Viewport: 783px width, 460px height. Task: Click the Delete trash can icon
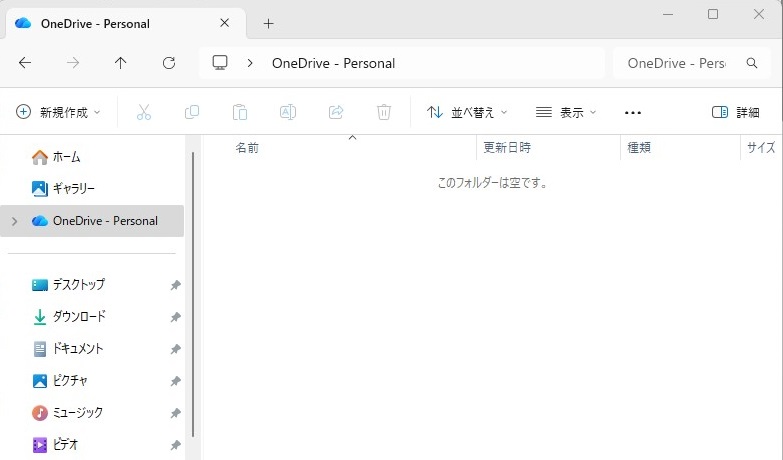click(384, 113)
